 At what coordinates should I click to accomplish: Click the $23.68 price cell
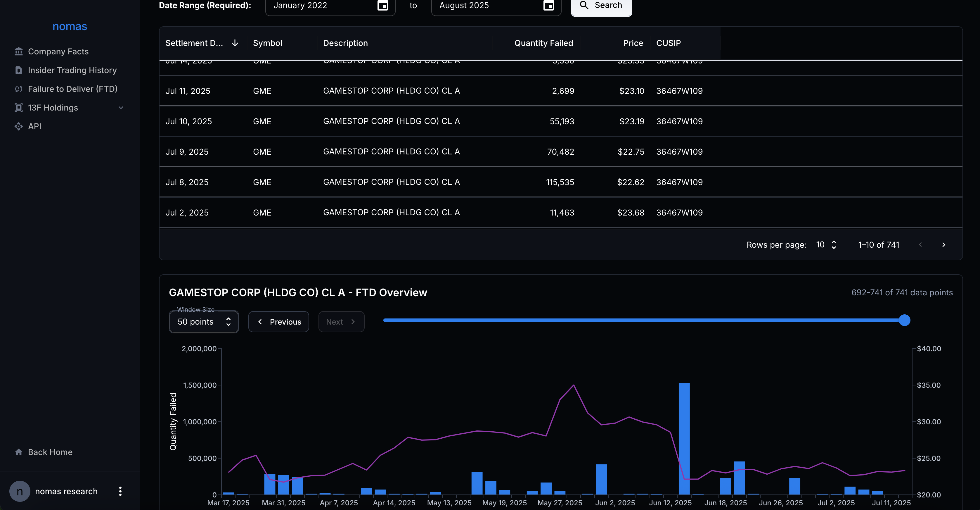point(630,213)
